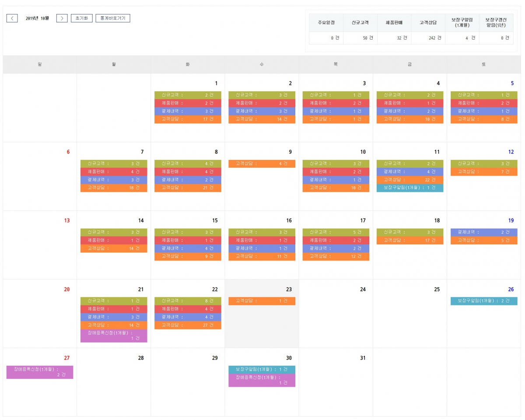The width and height of the screenshot is (525, 420).
Task: Go to the previous month arrow
Action: point(12,18)
